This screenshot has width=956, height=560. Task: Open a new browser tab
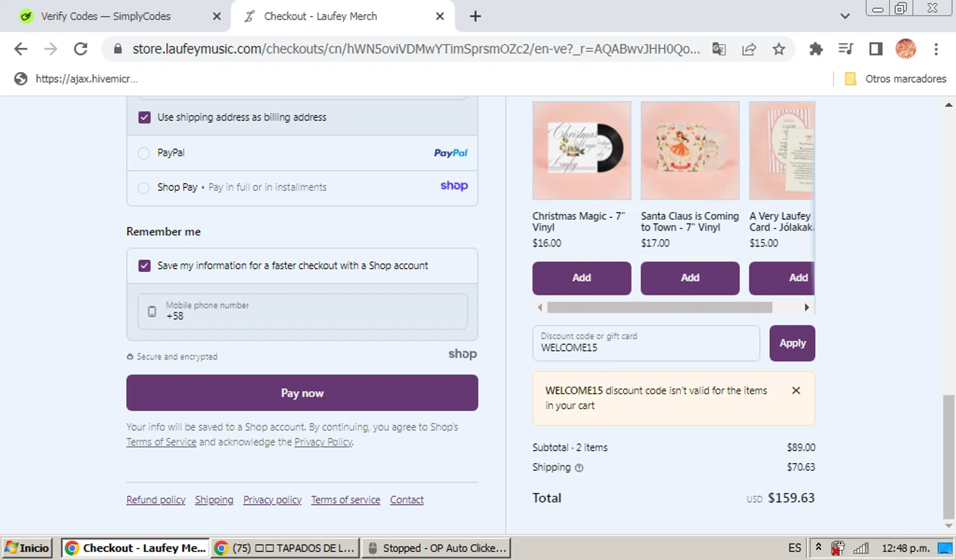click(x=475, y=17)
